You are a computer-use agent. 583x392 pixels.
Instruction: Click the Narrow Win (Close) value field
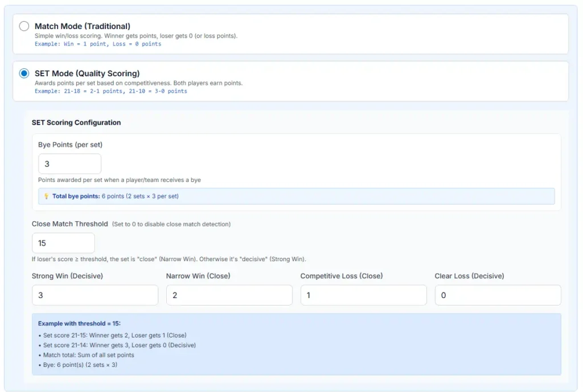[x=229, y=295]
